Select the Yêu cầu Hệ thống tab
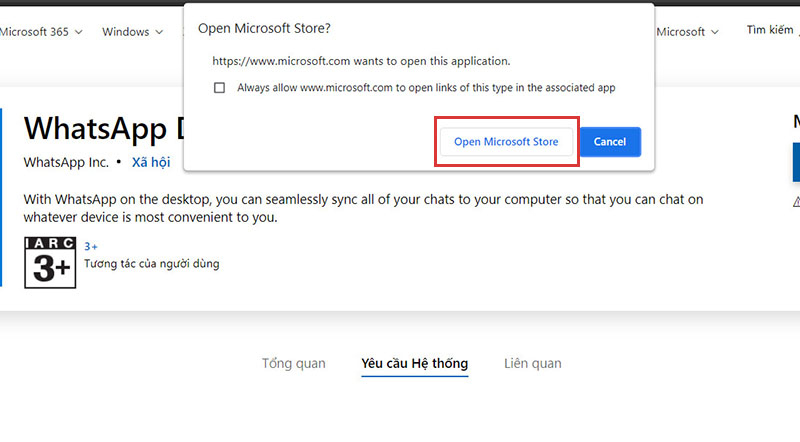800x442 pixels. click(414, 363)
